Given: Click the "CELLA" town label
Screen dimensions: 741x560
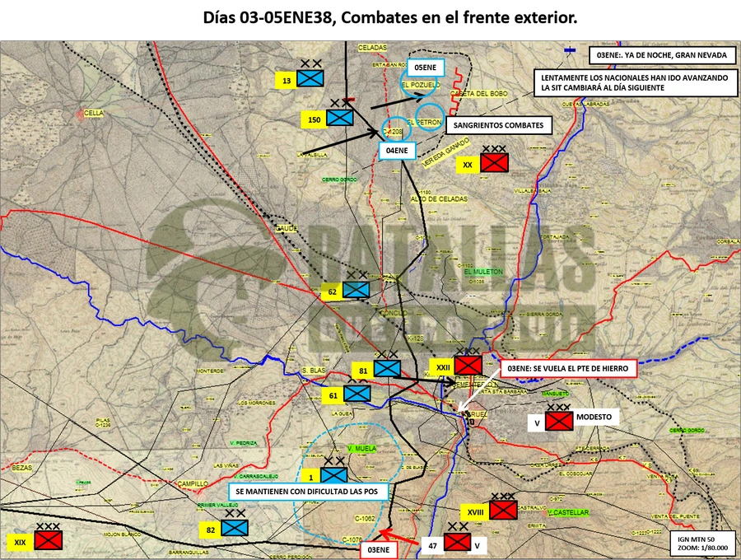Looking at the screenshot, I should [93, 113].
